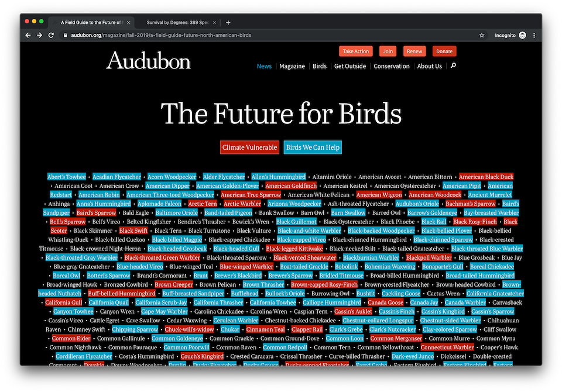Click Brown Pelican
This screenshot has height=392, width=562.
coord(218,284)
